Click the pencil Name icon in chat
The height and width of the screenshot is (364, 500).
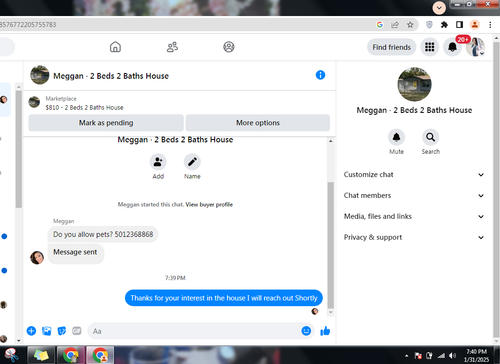[192, 162]
